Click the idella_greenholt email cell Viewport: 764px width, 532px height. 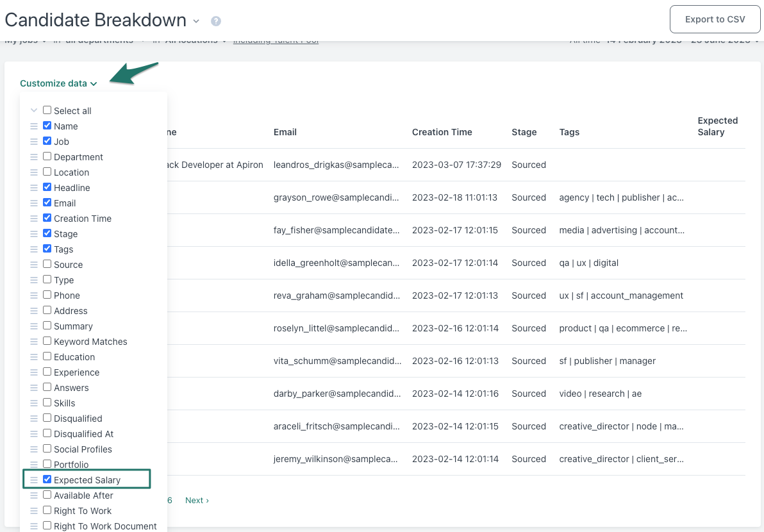(336, 263)
